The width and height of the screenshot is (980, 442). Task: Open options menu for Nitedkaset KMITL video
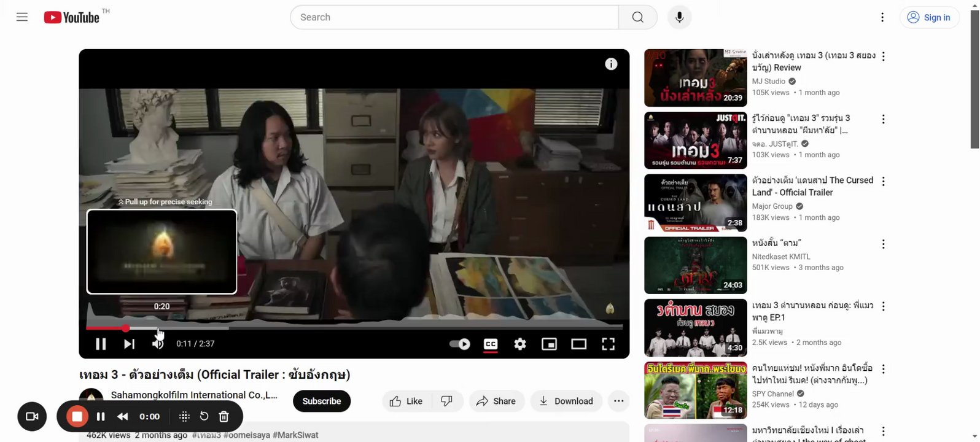coord(884,244)
